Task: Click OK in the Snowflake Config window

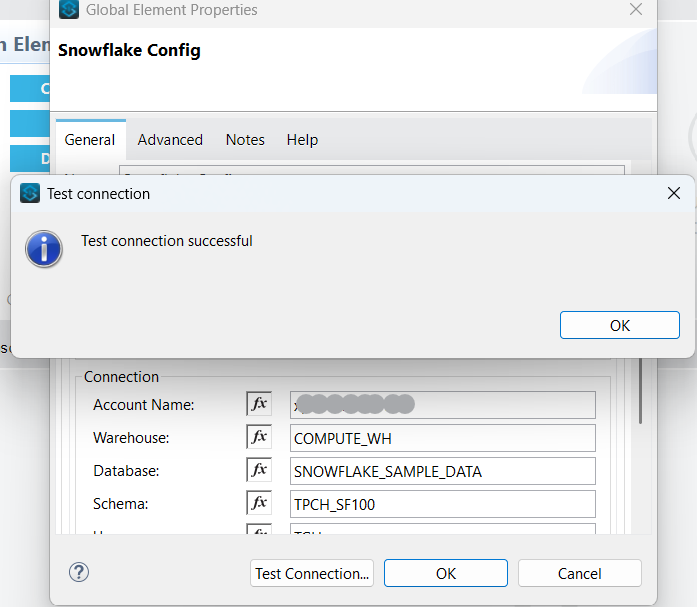Action: tap(446, 573)
